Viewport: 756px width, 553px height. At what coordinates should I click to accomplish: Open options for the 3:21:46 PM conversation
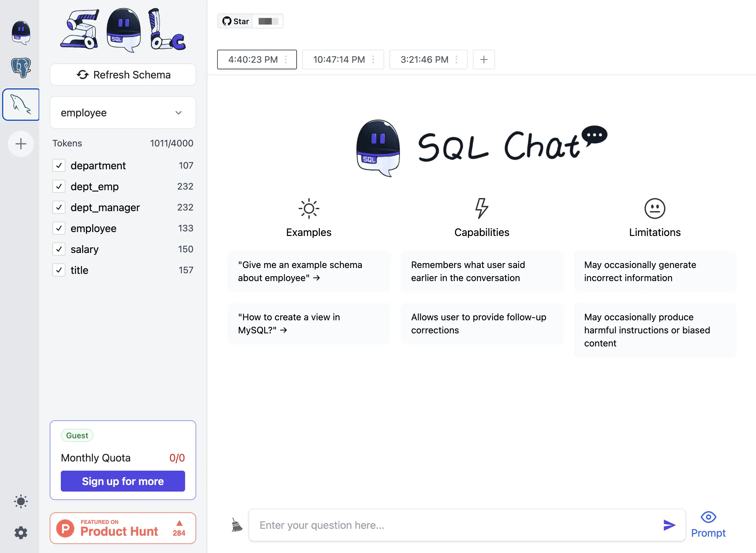coord(457,59)
